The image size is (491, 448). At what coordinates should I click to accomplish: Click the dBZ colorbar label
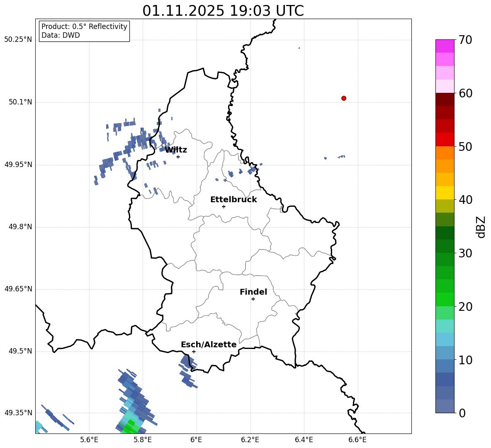point(481,227)
